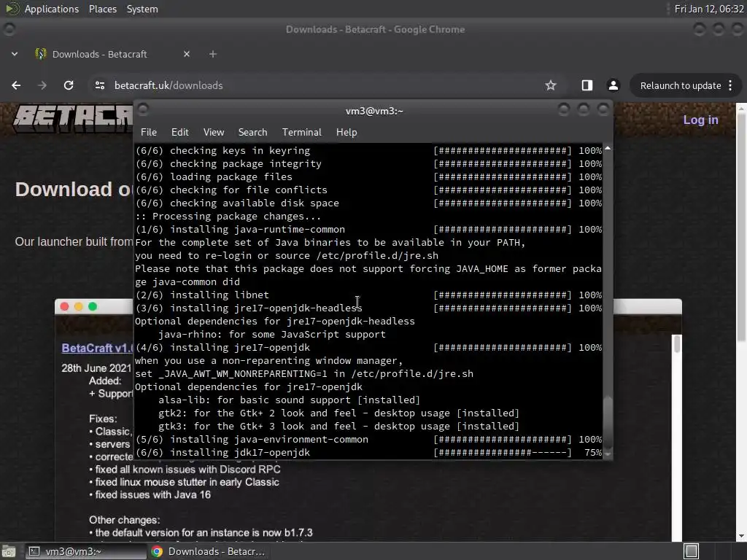
Task: Close the Google Chrome window
Action: tap(738, 29)
